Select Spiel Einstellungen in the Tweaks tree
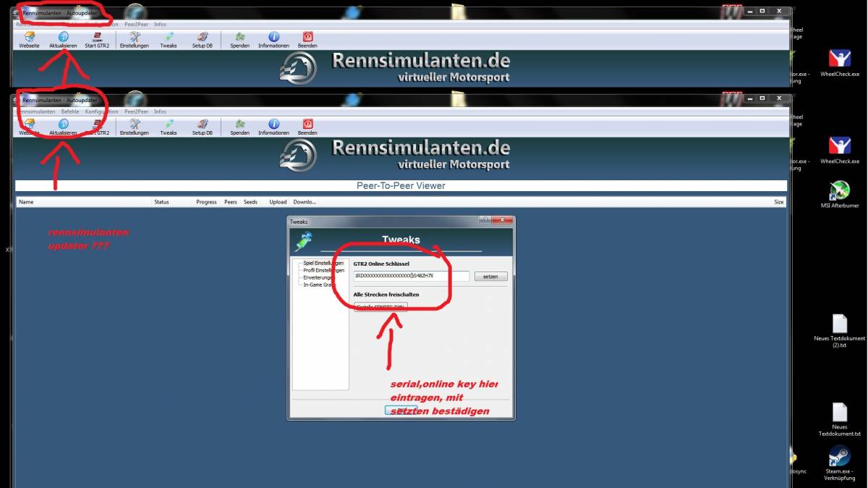 click(323, 263)
